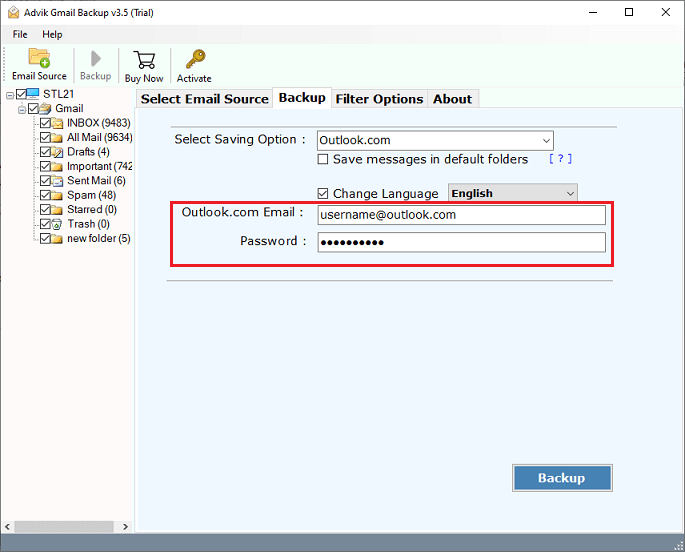Screen dimensions: 685x552
Task: Select the All Mail (9634) tree label
Action: (100, 138)
